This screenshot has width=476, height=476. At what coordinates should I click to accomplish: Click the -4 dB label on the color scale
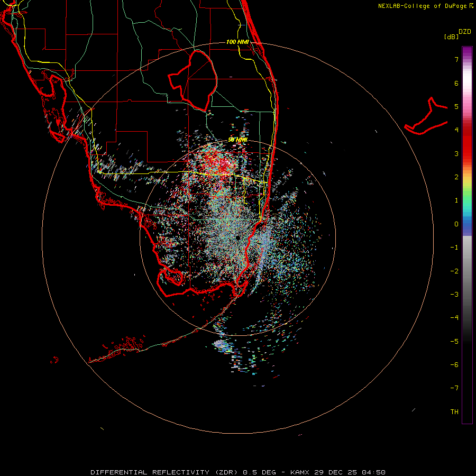click(x=454, y=317)
